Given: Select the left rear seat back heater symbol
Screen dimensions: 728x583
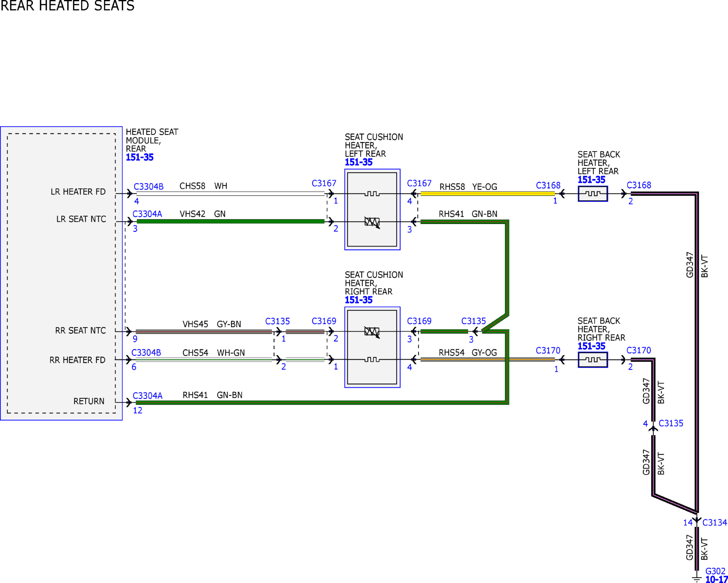Looking at the screenshot, I should [593, 194].
